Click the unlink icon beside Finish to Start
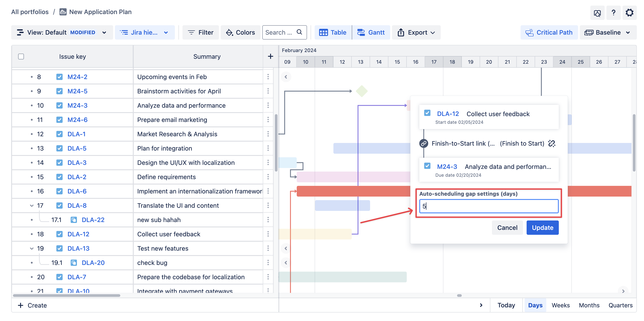The image size is (644, 321). point(551,143)
